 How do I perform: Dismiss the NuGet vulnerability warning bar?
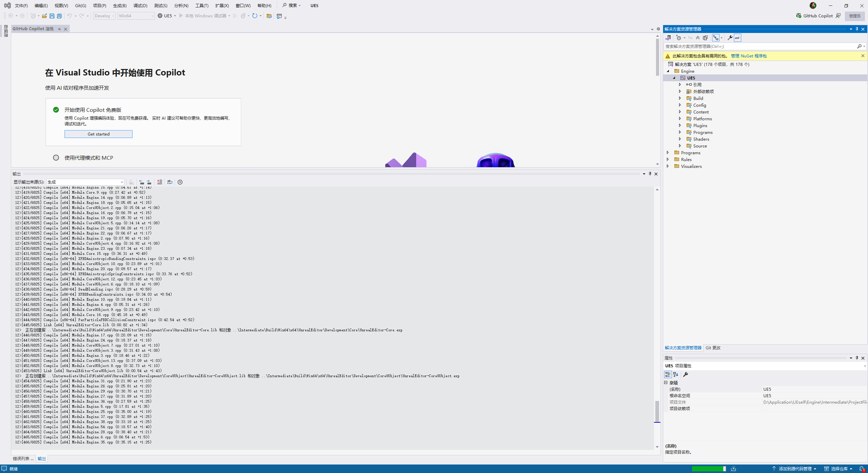tap(863, 56)
